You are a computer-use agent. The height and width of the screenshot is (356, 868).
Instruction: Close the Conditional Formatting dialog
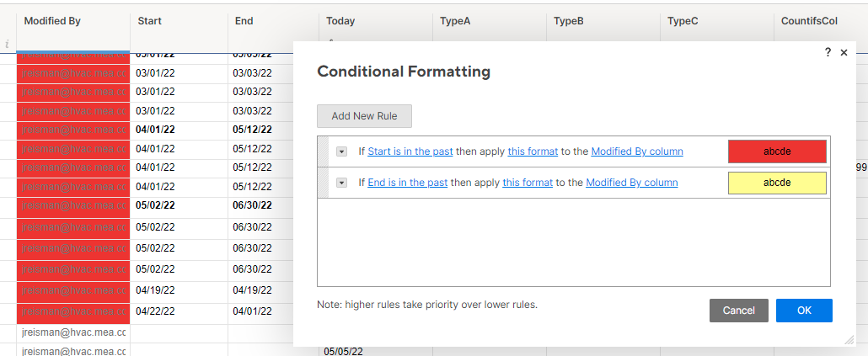click(x=844, y=52)
